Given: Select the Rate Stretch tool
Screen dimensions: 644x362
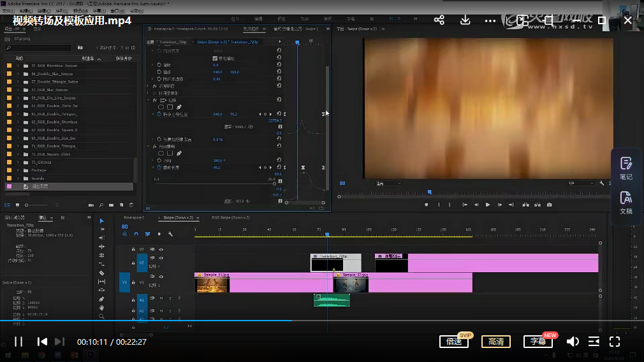Looking at the screenshot, I should 101,264.
